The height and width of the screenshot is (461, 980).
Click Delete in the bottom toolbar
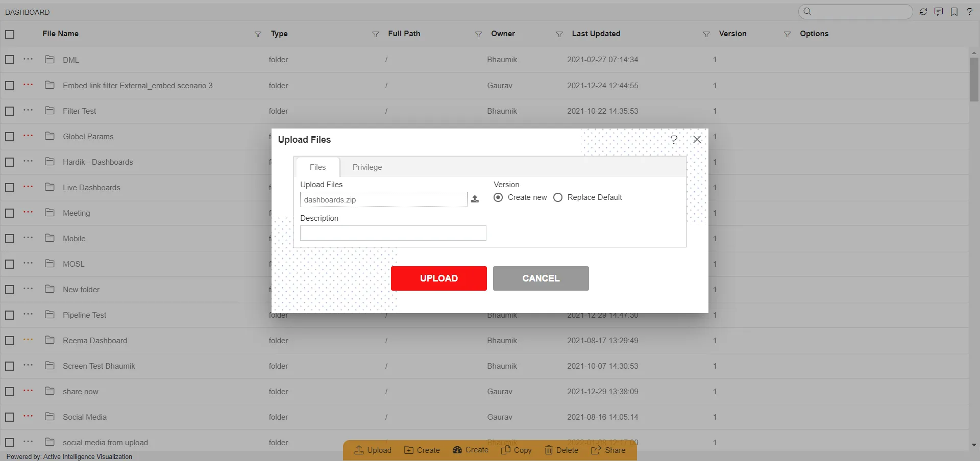coord(561,450)
